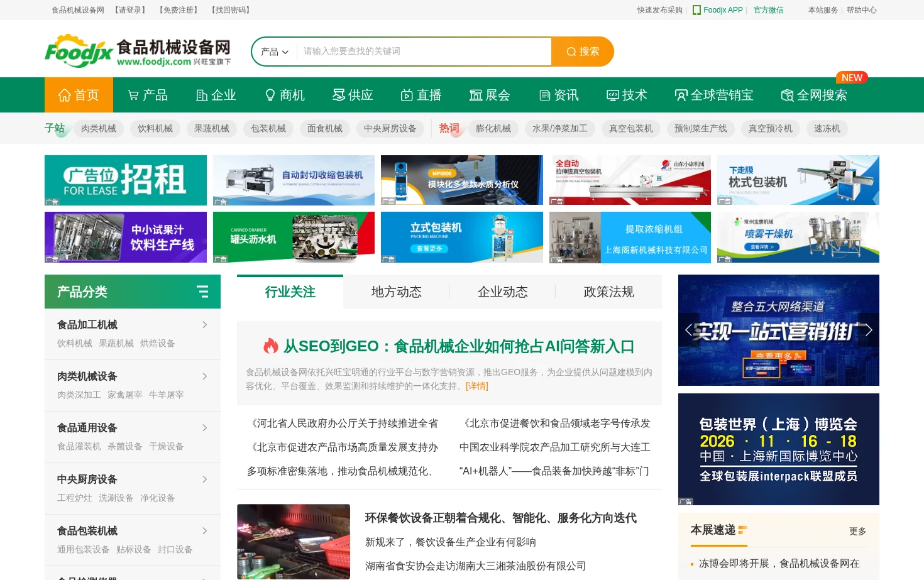The height and width of the screenshot is (580, 924).
Task: Click the Foodjx APP phone icon
Action: click(x=696, y=10)
